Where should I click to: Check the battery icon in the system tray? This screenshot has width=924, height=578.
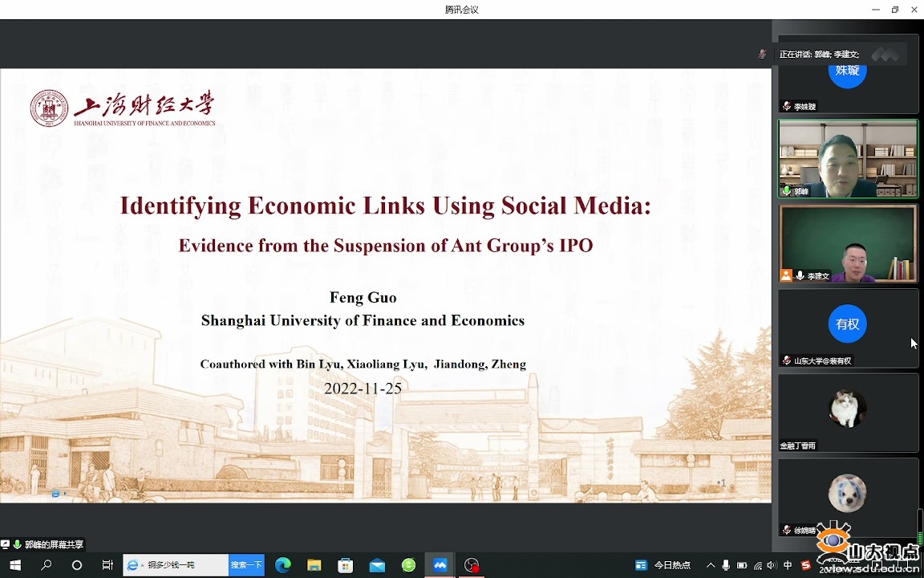click(742, 566)
